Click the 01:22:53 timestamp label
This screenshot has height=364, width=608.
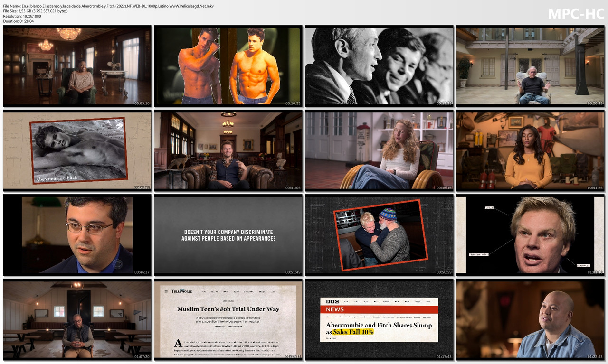(x=595, y=357)
